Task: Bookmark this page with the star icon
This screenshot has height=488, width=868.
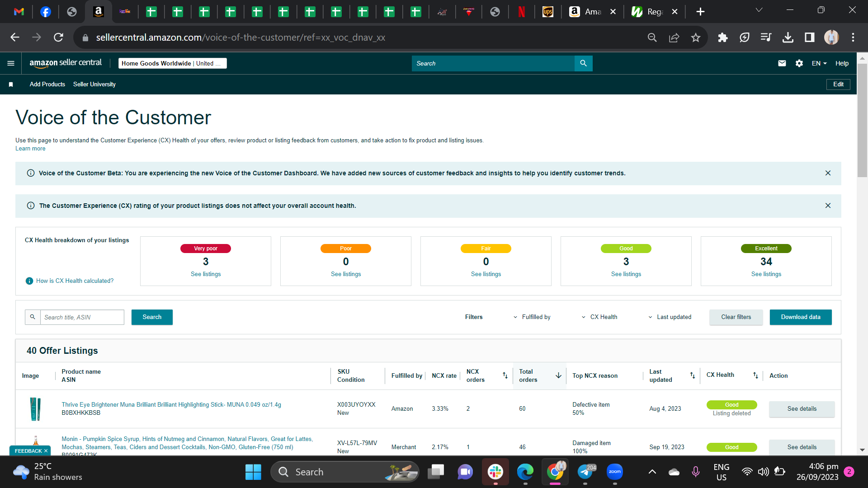Action: click(x=696, y=38)
